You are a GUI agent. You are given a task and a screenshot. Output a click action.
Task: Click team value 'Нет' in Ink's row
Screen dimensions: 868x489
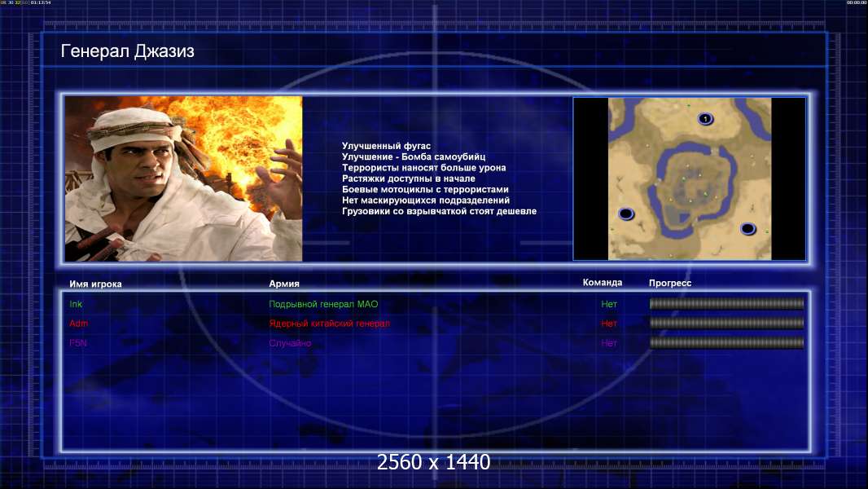[609, 304]
